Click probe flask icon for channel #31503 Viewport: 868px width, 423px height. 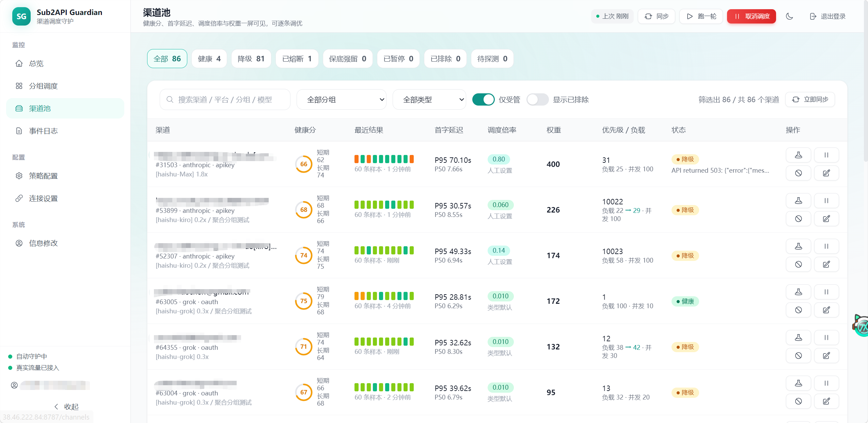(798, 155)
